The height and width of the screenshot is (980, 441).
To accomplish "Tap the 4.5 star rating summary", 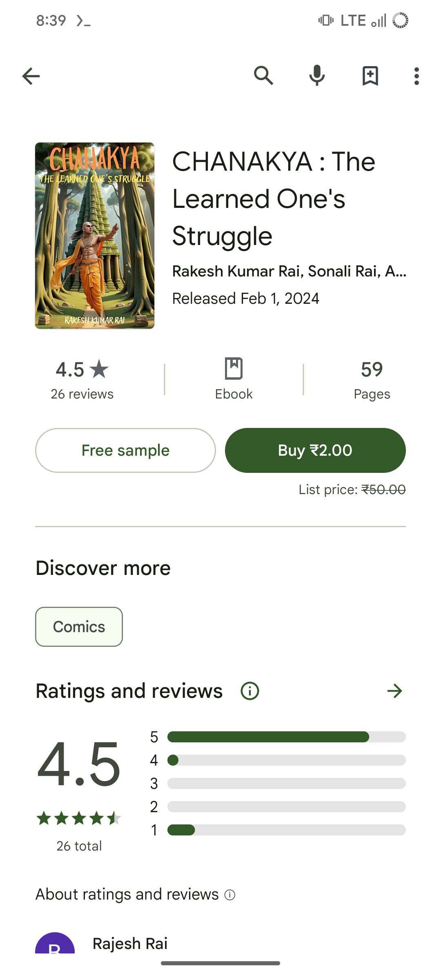I will point(82,379).
